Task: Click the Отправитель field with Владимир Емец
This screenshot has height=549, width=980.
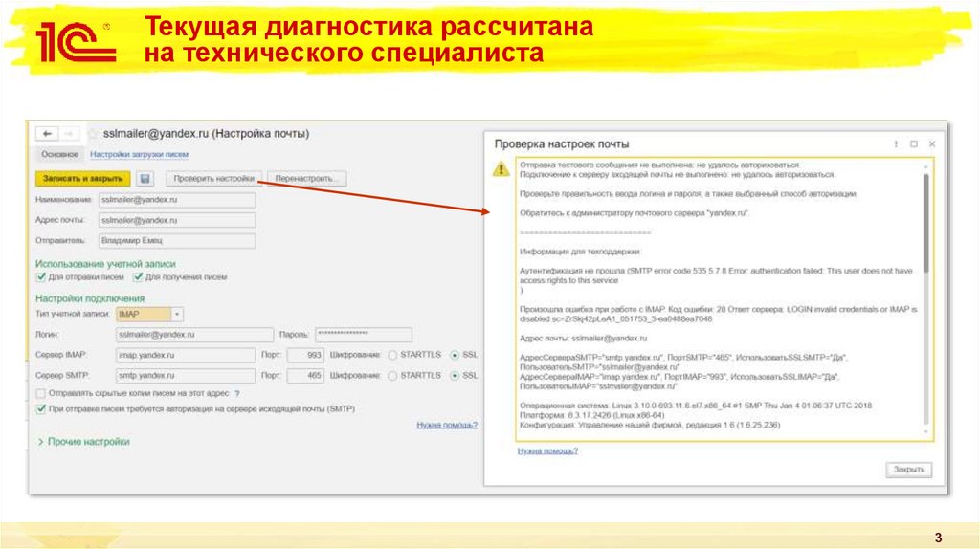Action: tap(177, 240)
